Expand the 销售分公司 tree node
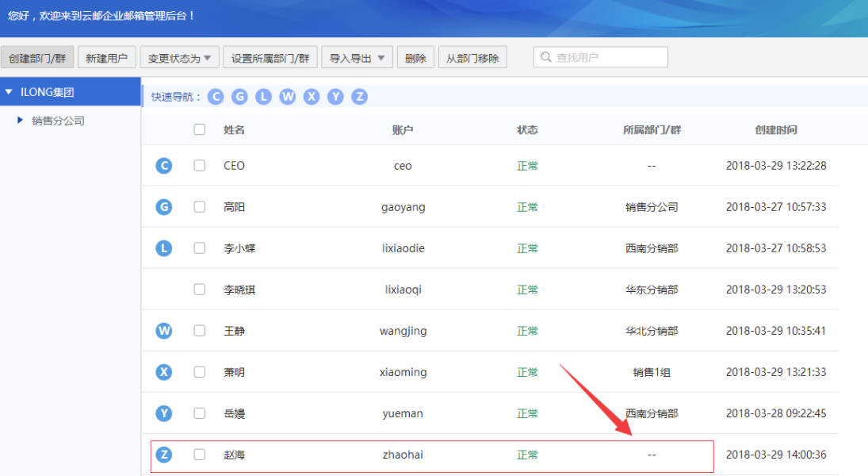This screenshot has height=476, width=868. click(20, 121)
